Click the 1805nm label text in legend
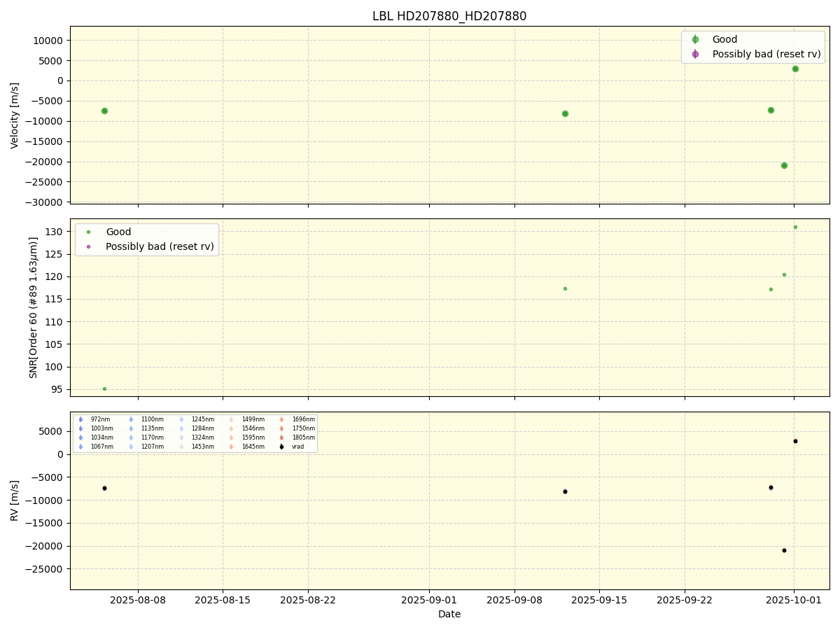The height and width of the screenshot is (630, 840). tap(303, 437)
